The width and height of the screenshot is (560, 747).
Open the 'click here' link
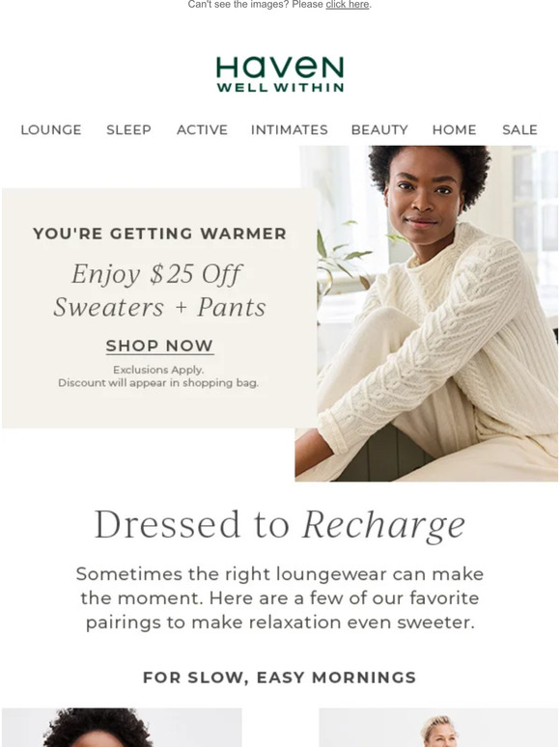coord(348,5)
